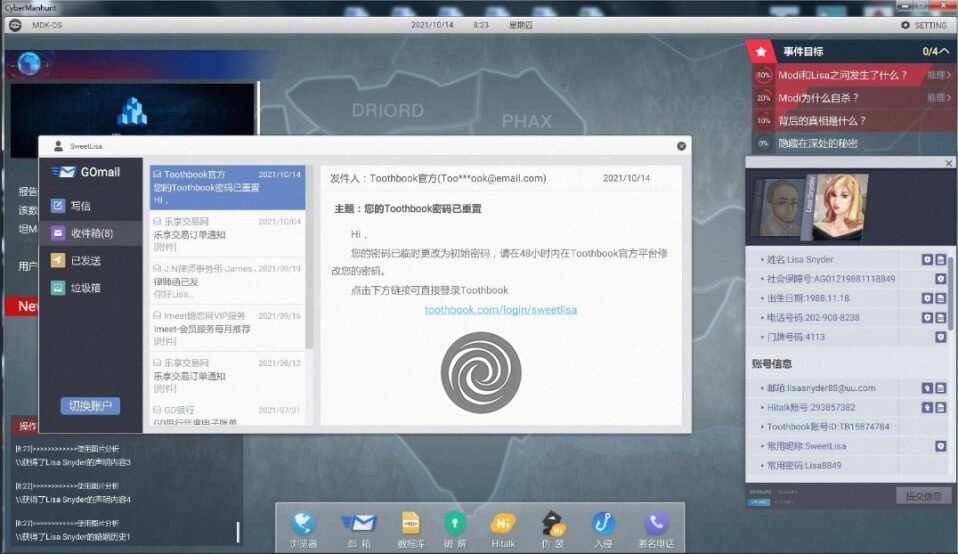Open the green shield crack tool
The width and height of the screenshot is (958, 554).
coord(455,529)
